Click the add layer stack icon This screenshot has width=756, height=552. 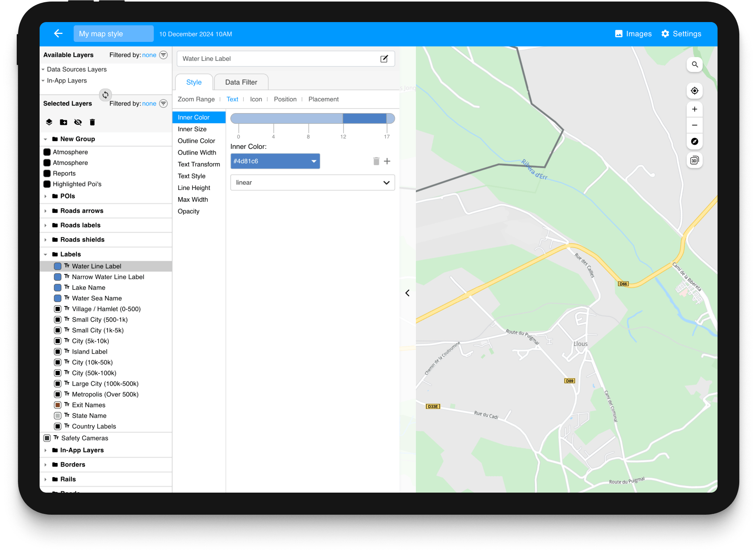pyautogui.click(x=49, y=122)
